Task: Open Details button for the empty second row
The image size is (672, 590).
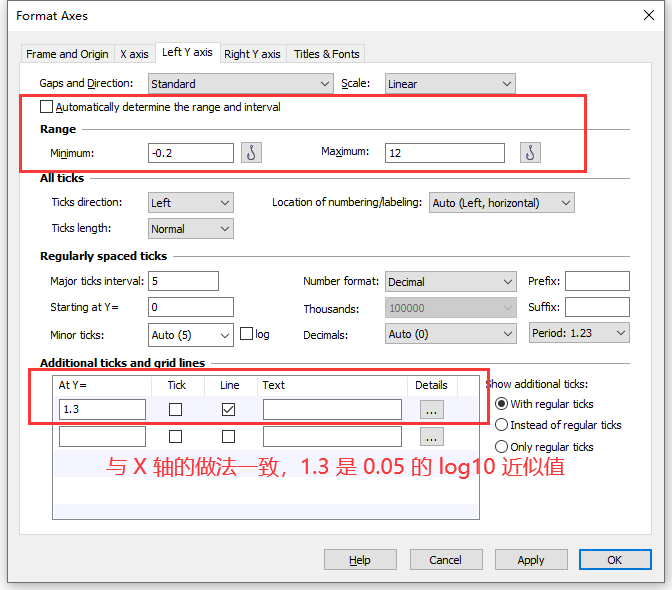Action: [431, 436]
